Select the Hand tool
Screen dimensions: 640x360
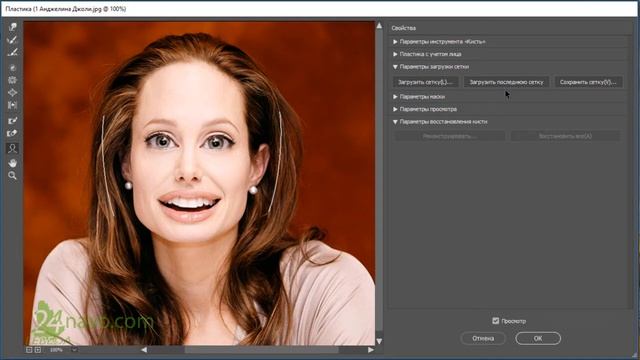point(12,163)
